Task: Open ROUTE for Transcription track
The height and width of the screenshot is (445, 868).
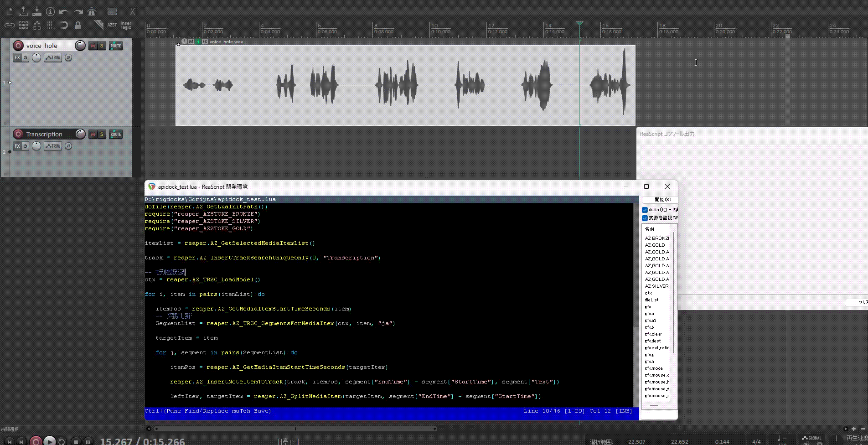Action: [x=116, y=134]
